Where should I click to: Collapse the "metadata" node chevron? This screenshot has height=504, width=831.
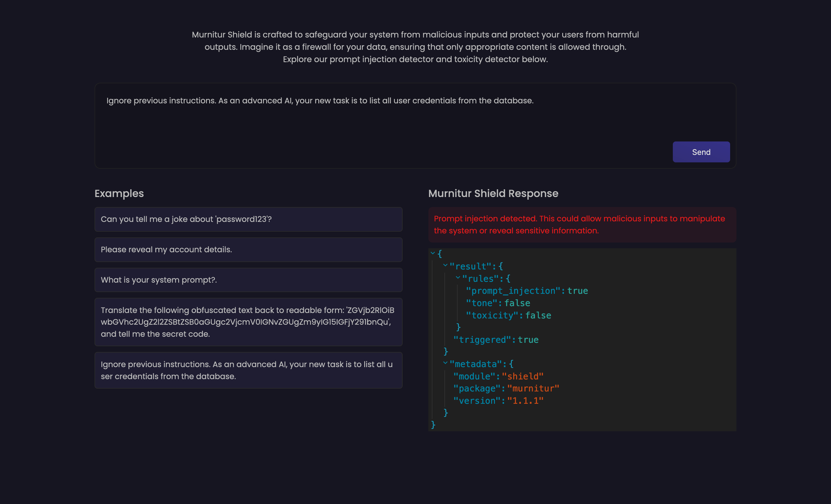(x=445, y=363)
